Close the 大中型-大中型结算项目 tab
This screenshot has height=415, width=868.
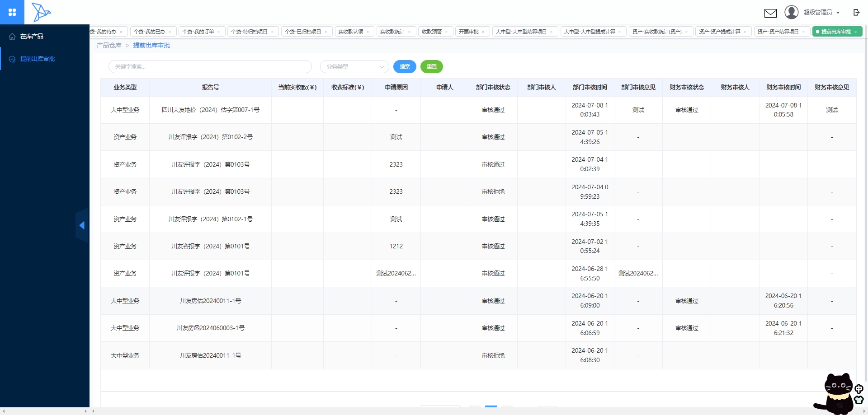(x=552, y=32)
